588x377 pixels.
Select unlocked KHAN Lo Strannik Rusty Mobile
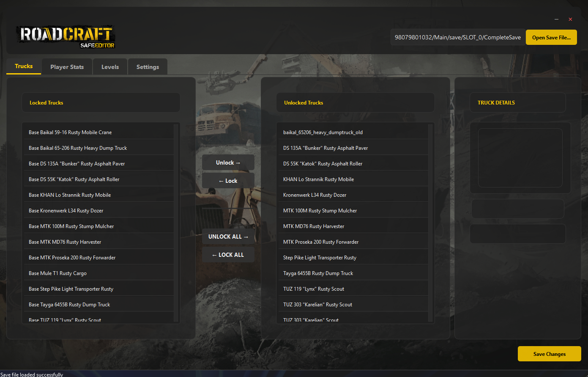(353, 179)
